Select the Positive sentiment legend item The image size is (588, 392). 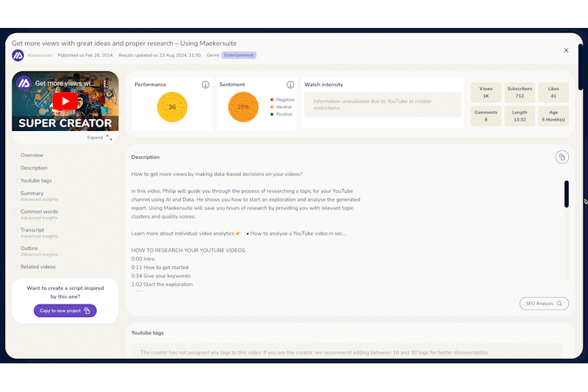[x=282, y=114]
